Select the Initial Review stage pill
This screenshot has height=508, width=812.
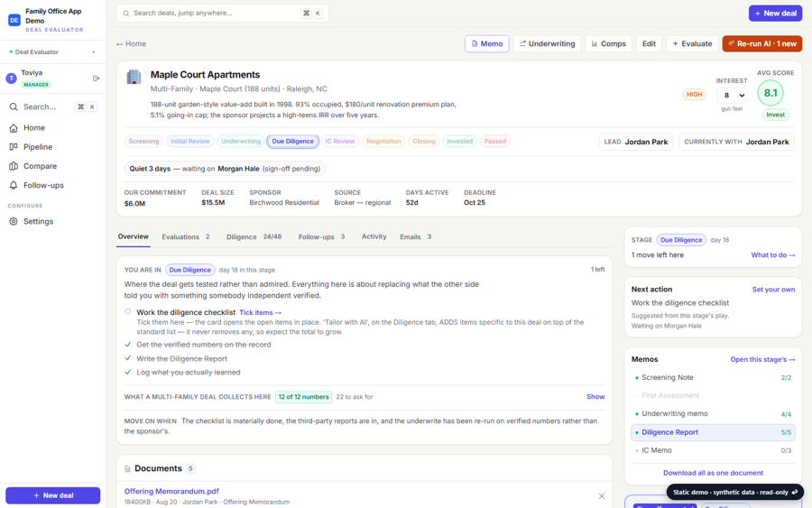point(190,142)
